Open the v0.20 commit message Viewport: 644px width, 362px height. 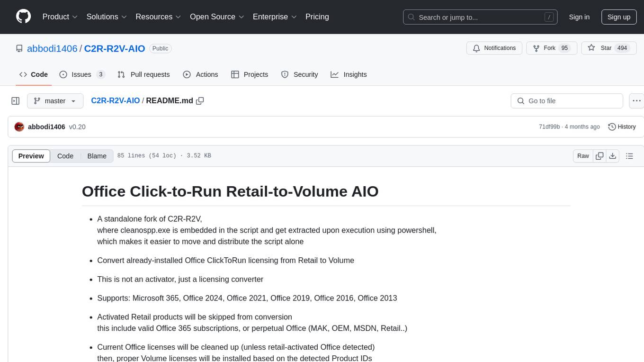(77, 127)
